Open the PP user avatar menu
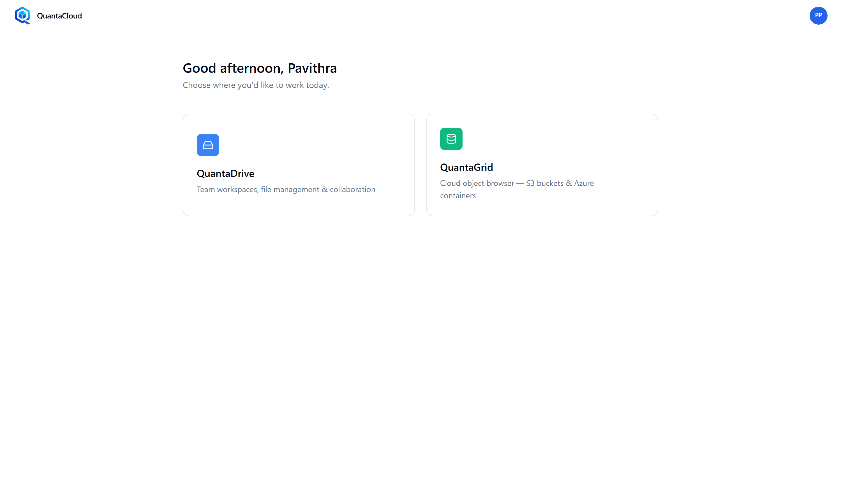The height and width of the screenshot is (504, 841). pyautogui.click(x=818, y=16)
